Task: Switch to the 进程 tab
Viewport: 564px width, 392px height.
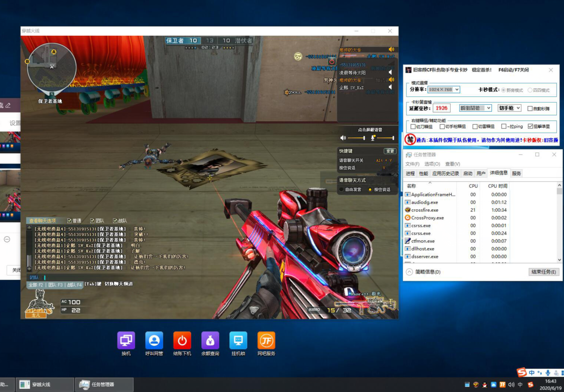Action: point(410,173)
